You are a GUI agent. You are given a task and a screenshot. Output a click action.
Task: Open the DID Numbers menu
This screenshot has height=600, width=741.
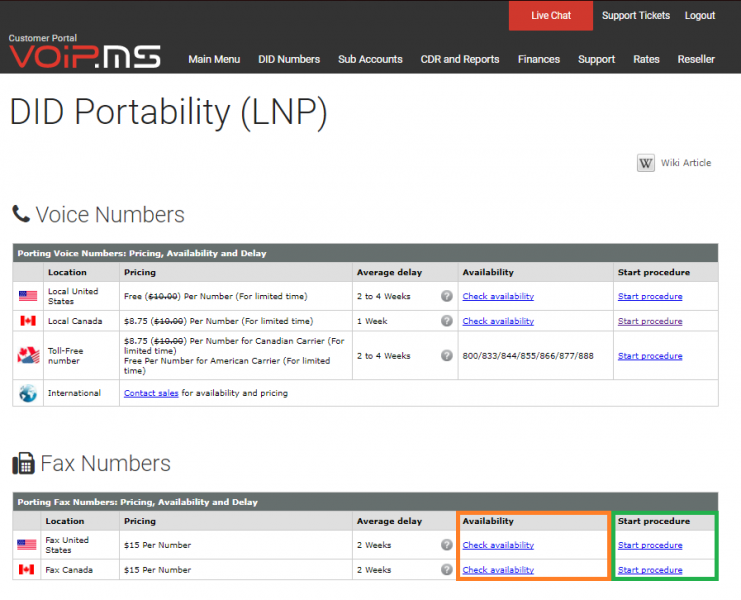289,59
